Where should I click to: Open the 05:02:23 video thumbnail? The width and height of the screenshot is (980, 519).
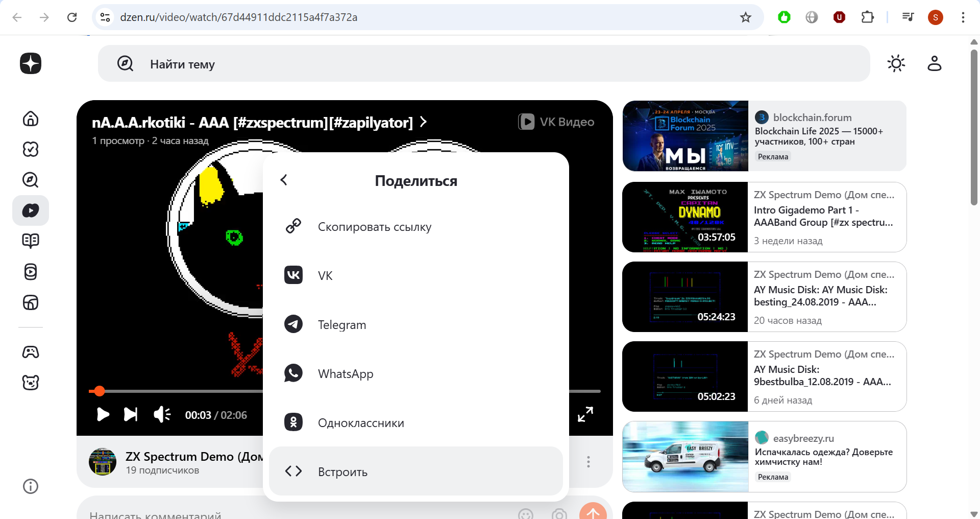(685, 376)
